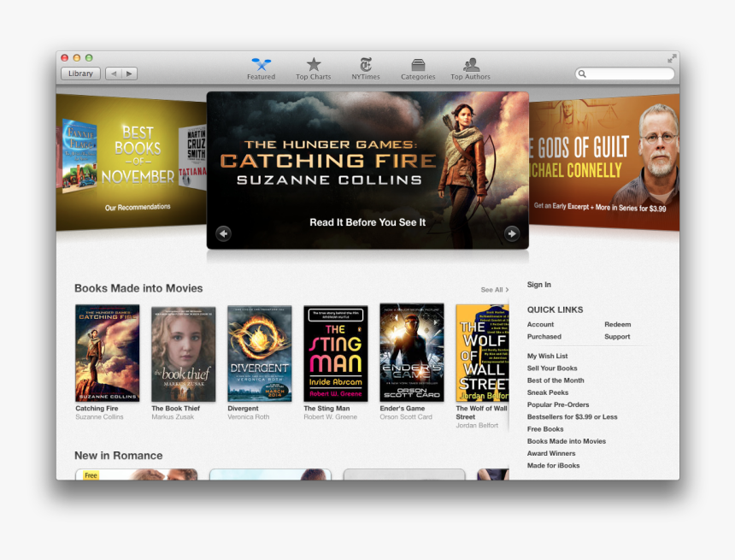735x560 pixels.
Task: Click author name Orson Scott Card
Action: [406, 417]
